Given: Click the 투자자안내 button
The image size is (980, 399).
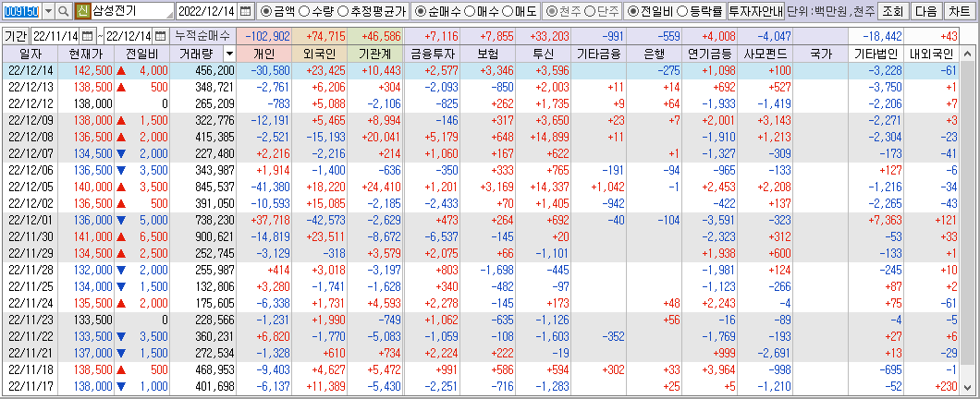Looking at the screenshot, I should pos(755,10).
